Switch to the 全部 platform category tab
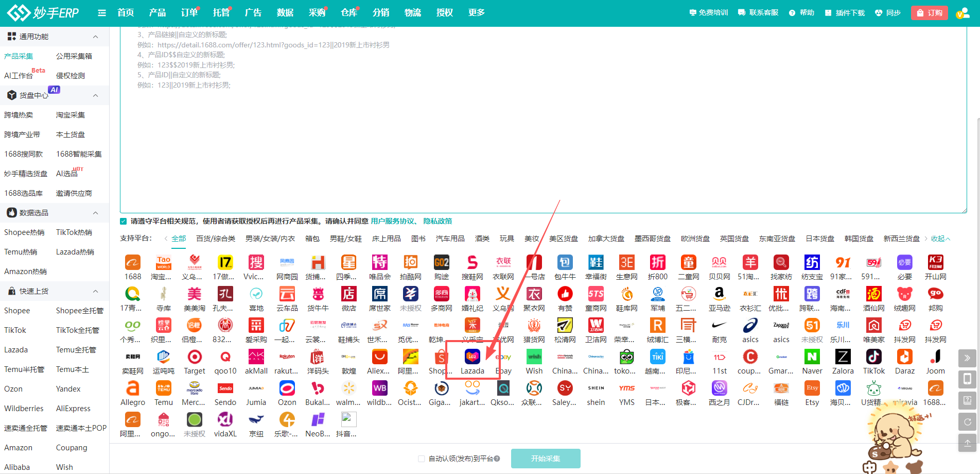 tap(179, 239)
